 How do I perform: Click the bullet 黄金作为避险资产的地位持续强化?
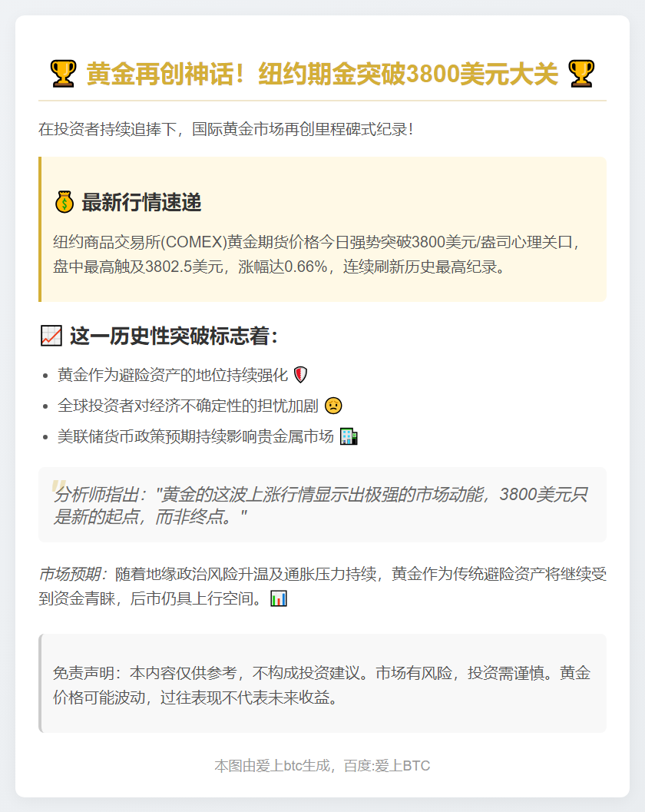172,375
